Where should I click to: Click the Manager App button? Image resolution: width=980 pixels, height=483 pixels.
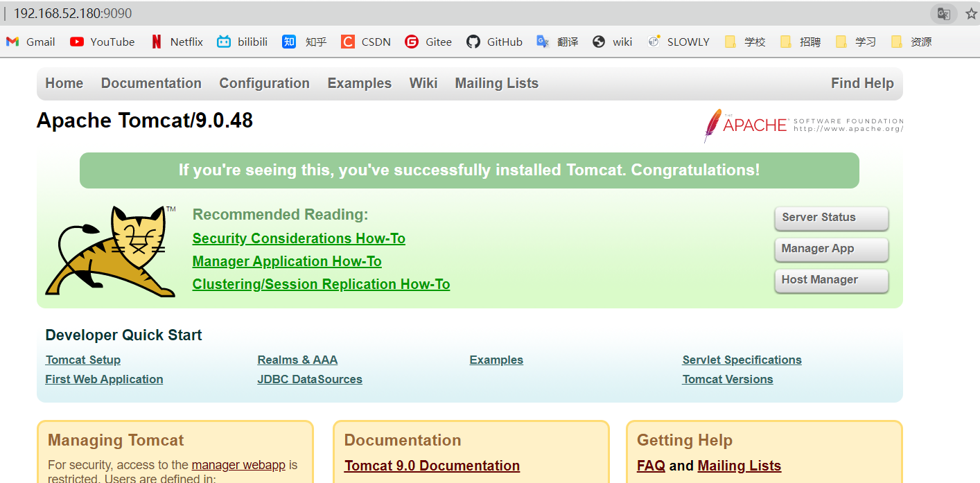[831, 249]
